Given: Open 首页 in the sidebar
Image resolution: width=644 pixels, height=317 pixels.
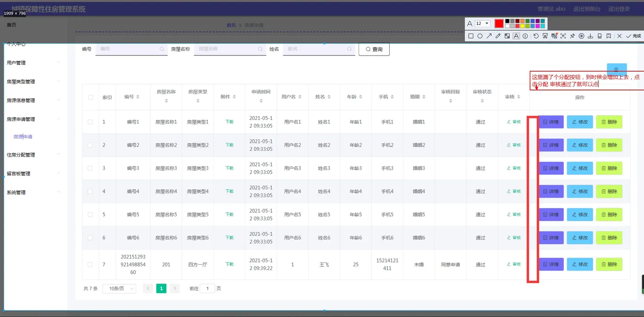Looking at the screenshot, I should pyautogui.click(x=11, y=25).
